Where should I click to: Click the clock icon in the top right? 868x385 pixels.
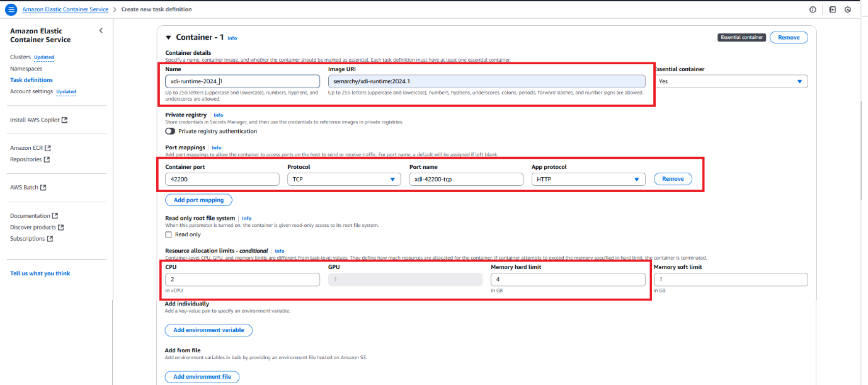coord(848,9)
